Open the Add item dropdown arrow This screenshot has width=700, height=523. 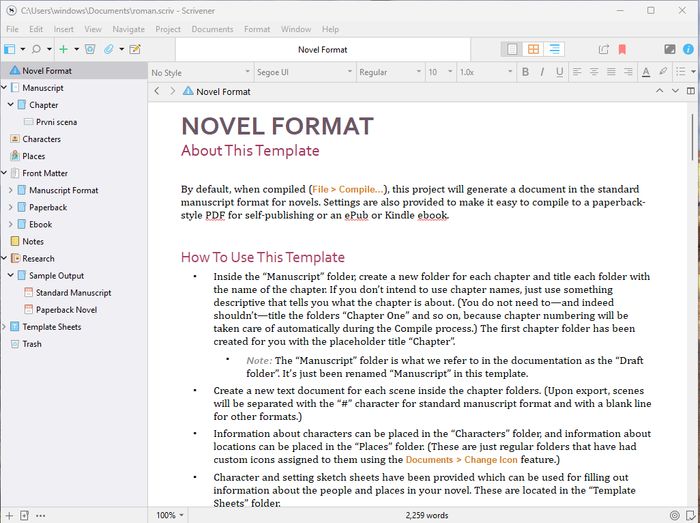coord(76,49)
